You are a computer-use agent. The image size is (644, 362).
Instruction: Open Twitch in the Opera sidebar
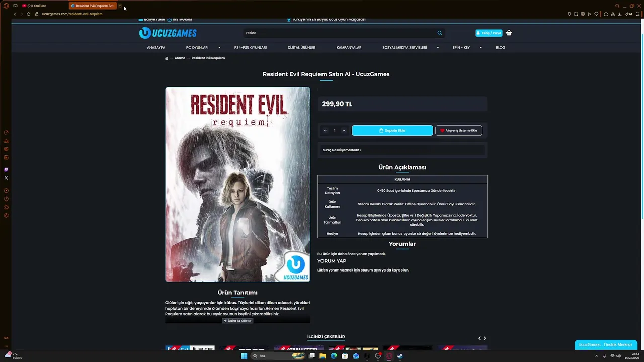coord(6,170)
